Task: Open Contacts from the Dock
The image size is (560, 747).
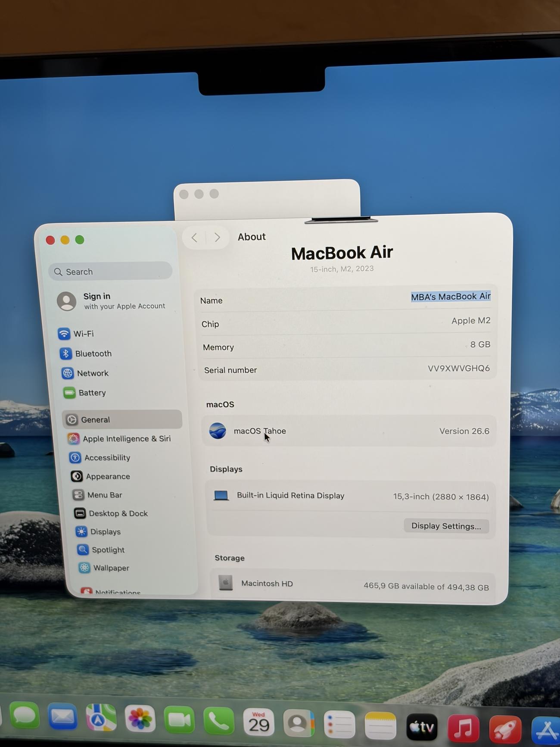Action: pyautogui.click(x=299, y=724)
